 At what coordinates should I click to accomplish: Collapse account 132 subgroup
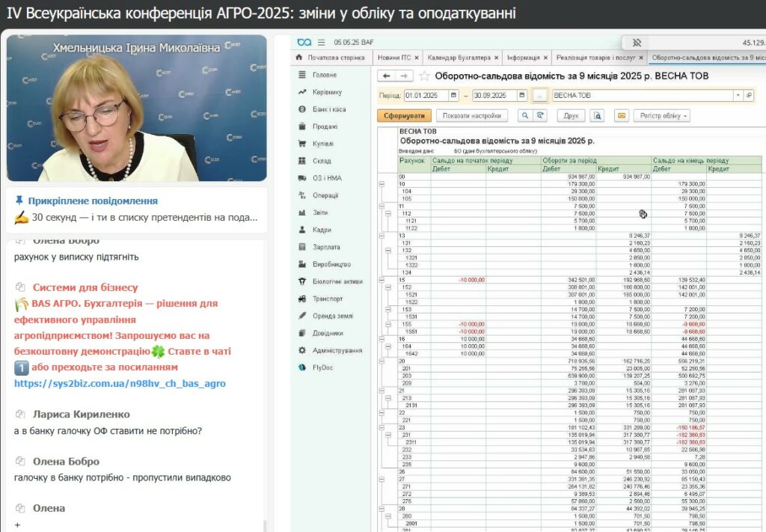coord(388,251)
